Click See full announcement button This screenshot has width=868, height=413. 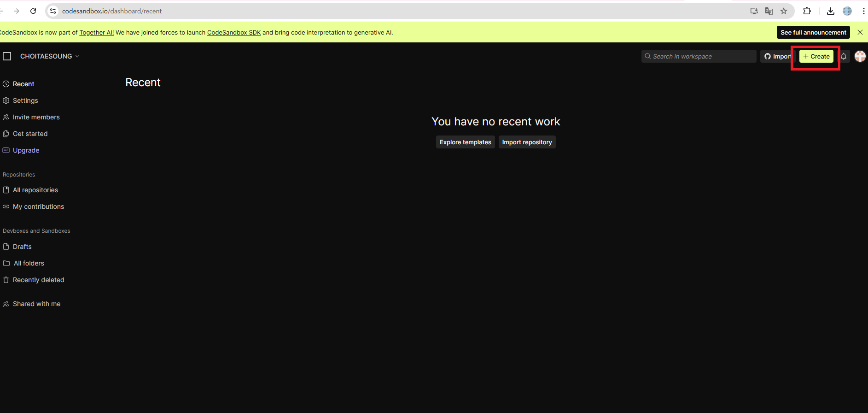tap(813, 32)
